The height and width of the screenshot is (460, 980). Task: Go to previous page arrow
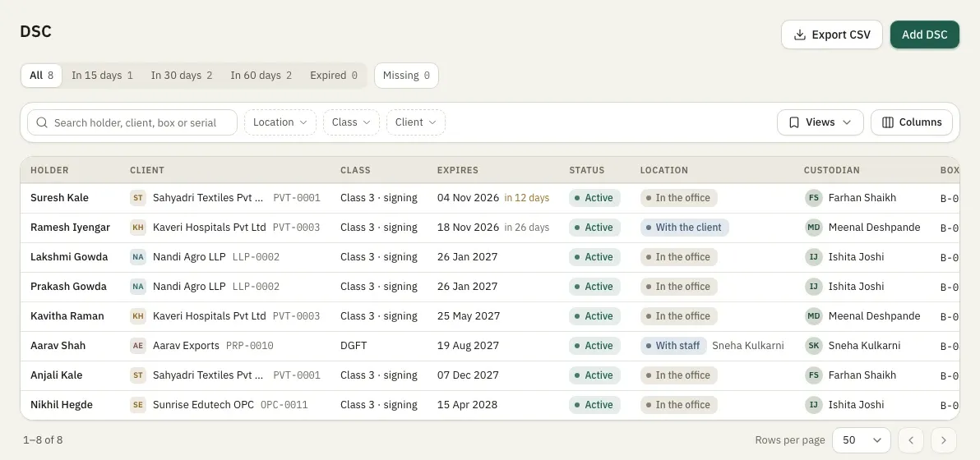[911, 440]
